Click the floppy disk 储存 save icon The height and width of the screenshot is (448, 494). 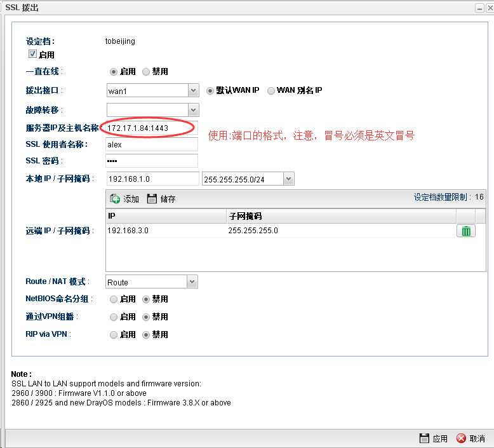coord(152,199)
